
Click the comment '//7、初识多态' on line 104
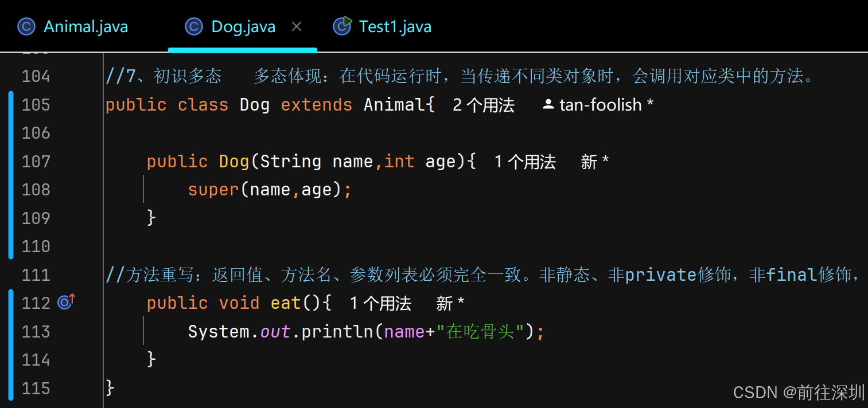click(164, 76)
